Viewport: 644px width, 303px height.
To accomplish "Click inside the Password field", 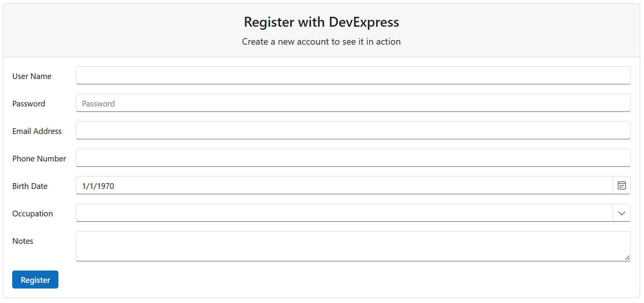I will click(x=353, y=103).
